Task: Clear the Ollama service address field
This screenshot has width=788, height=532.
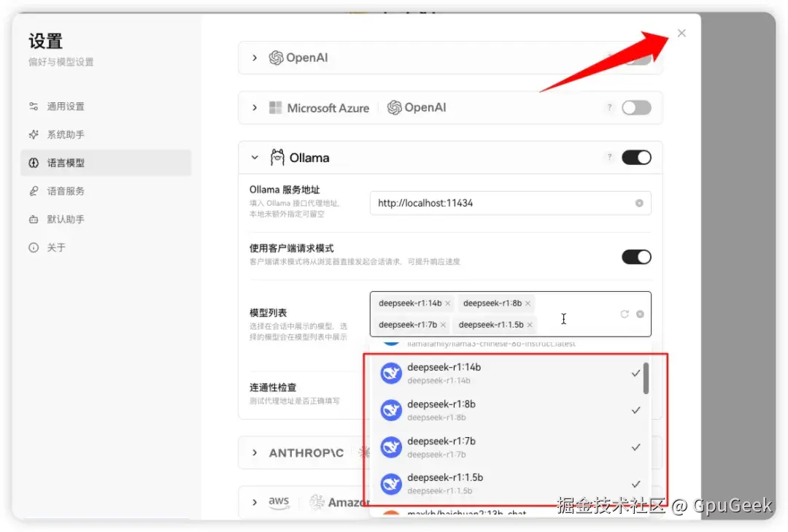Action: (638, 203)
